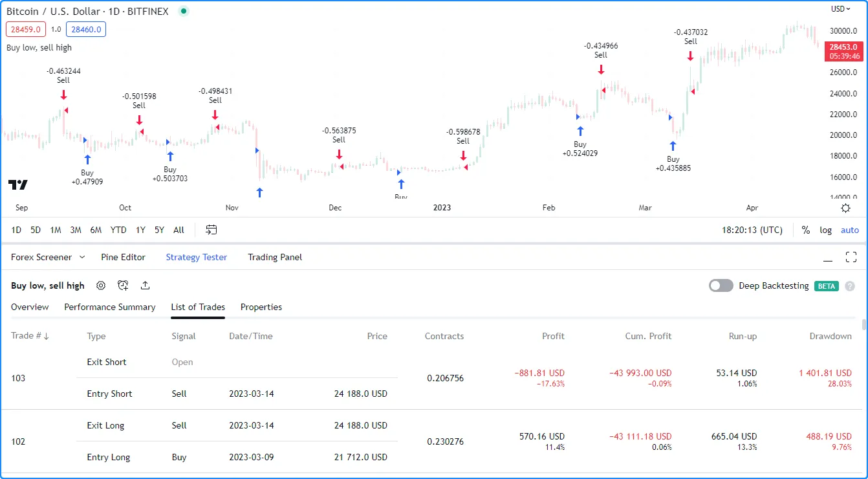Expand the Forex Screener dropdown arrow
868x479 pixels.
click(82, 257)
